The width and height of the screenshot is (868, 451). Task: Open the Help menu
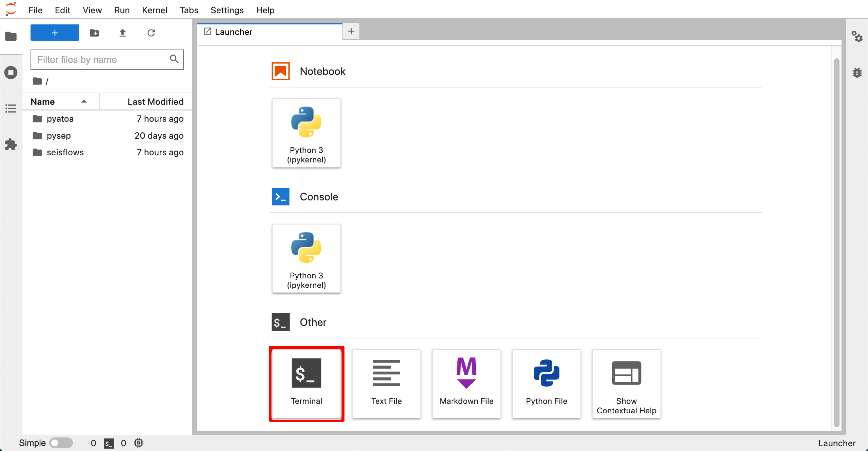tap(265, 10)
